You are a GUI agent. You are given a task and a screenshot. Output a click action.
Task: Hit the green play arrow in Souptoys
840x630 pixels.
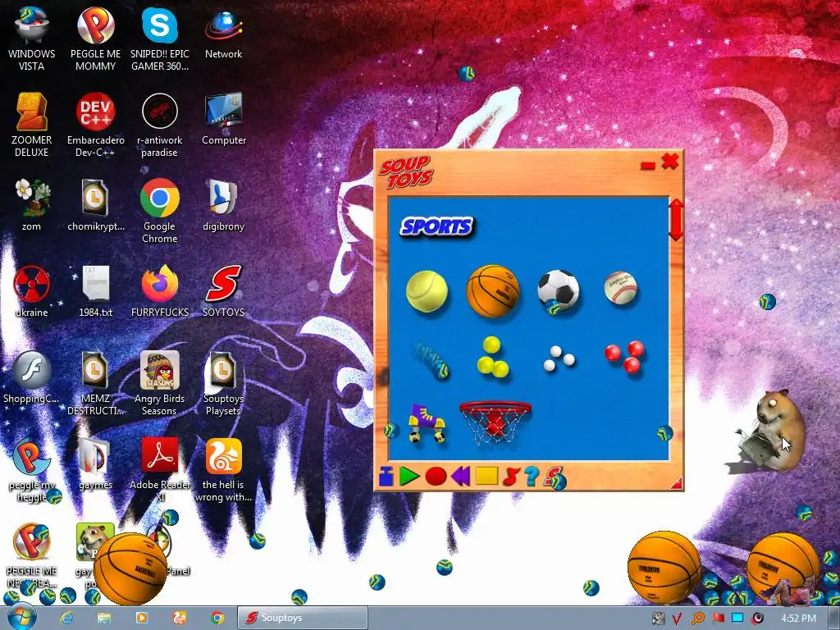tap(409, 476)
